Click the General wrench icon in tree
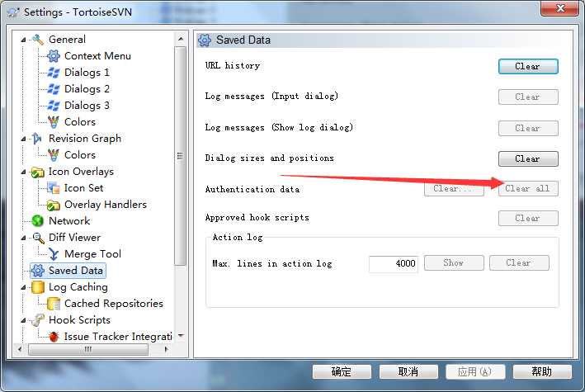 tap(38, 40)
